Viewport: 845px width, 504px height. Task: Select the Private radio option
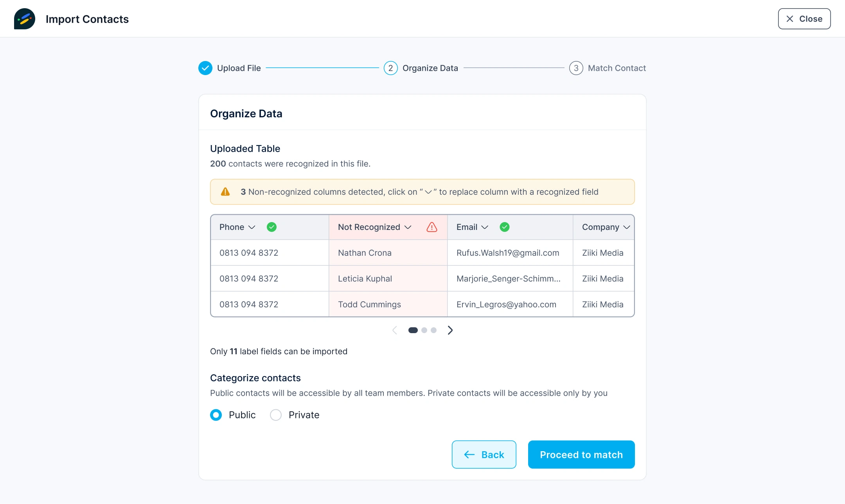point(276,415)
